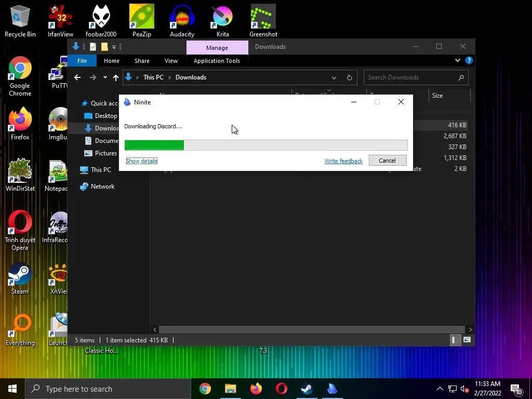Launch PeaZip from the desktop
Image resolution: width=532 pixels, height=399 pixels.
click(x=141, y=20)
